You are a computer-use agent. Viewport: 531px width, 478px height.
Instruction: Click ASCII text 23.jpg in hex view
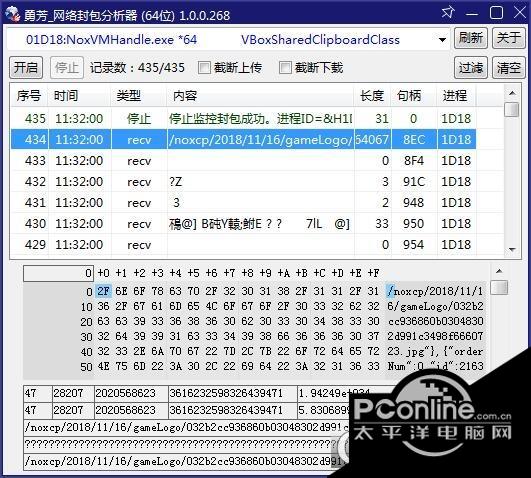(406, 351)
